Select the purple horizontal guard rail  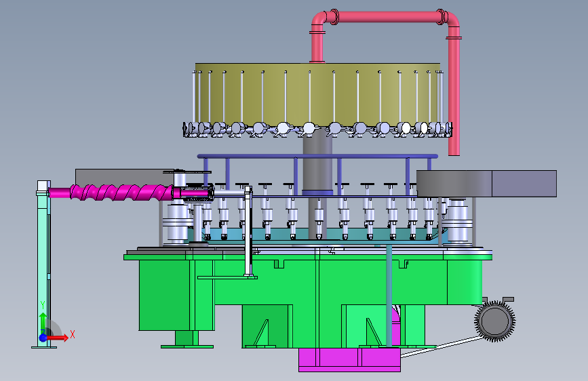[x=317, y=156]
